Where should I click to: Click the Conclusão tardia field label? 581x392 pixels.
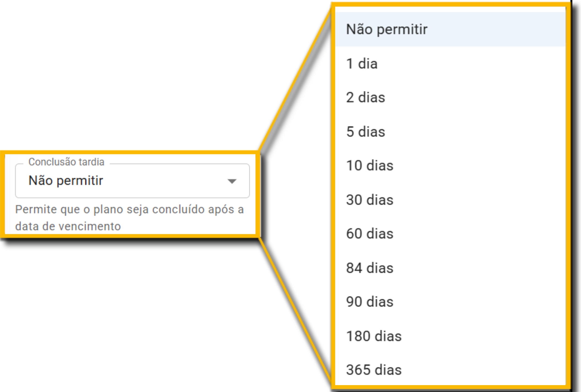pos(66,163)
